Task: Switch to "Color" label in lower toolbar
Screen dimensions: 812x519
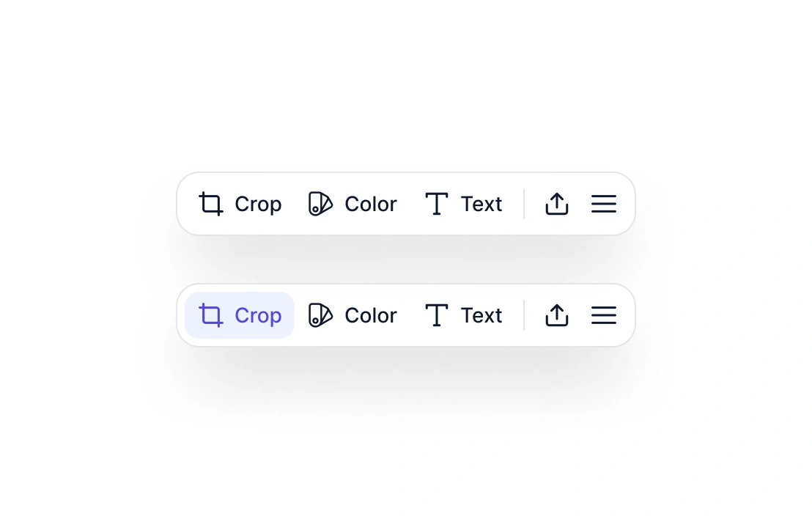Action: pyautogui.click(x=371, y=315)
